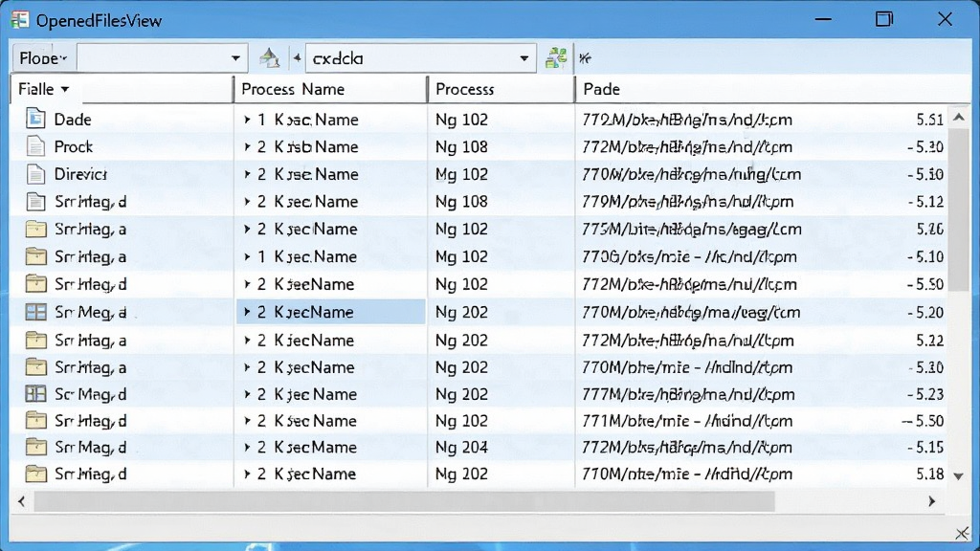
Task: Open the cxdcla combo box dropdown arrow
Action: [x=524, y=58]
